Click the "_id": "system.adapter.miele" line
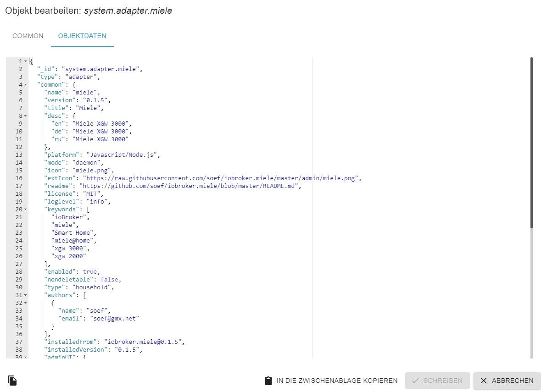This screenshot has width=541, height=392. (89, 69)
